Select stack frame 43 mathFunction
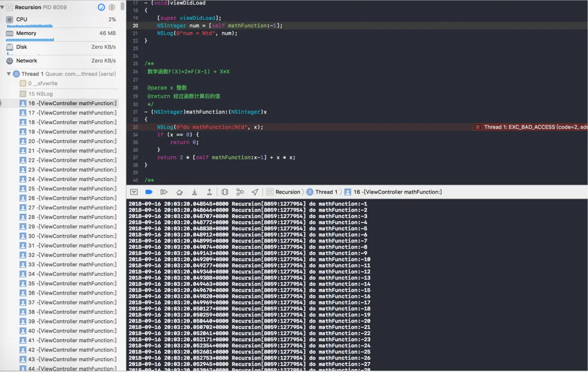Image resolution: width=588 pixels, height=372 pixels. coord(68,359)
